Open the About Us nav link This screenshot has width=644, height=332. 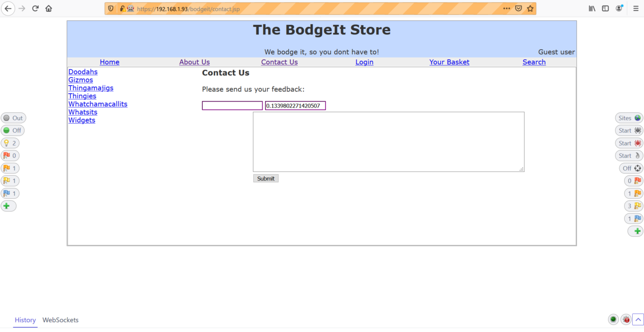coord(194,62)
